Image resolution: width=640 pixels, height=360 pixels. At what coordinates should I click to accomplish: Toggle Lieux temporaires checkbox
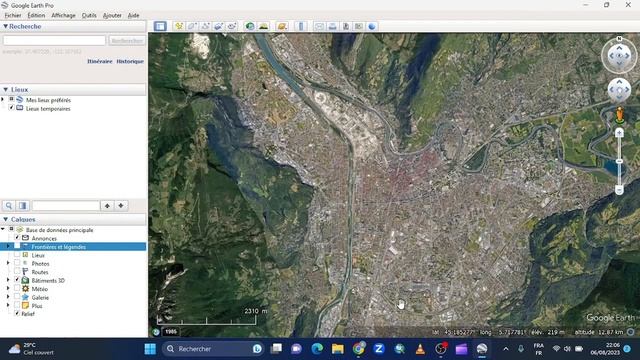click(11, 108)
